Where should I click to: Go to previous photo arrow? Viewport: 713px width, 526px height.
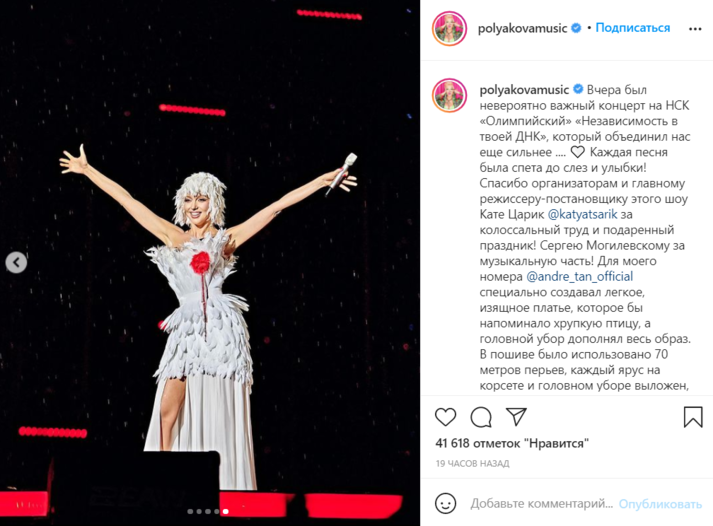click(16, 262)
